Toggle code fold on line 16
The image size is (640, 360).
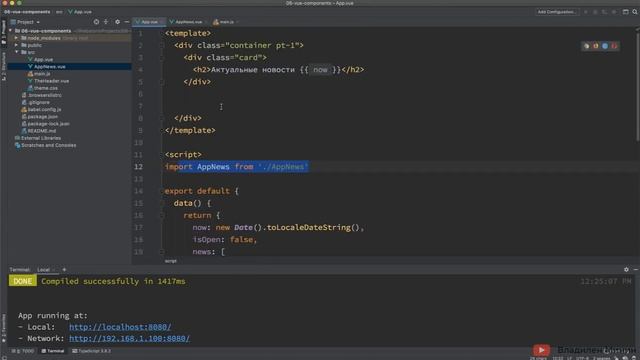(x=162, y=216)
